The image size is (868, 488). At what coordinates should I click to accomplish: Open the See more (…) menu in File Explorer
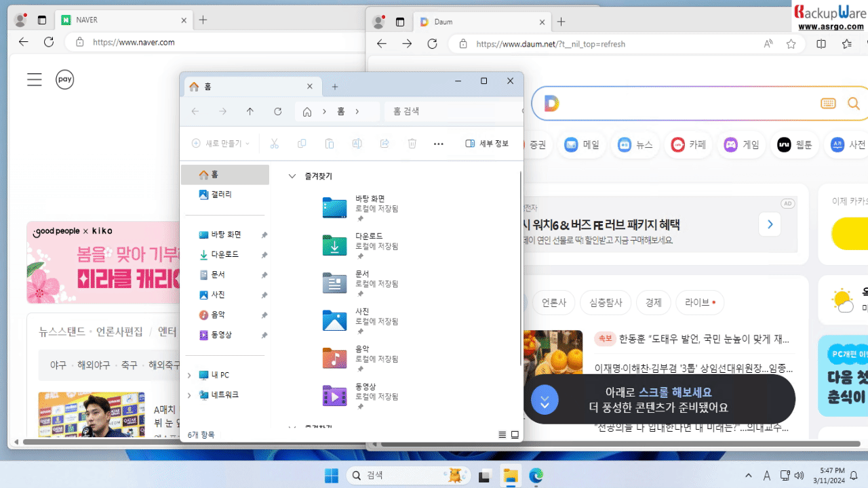coord(439,144)
